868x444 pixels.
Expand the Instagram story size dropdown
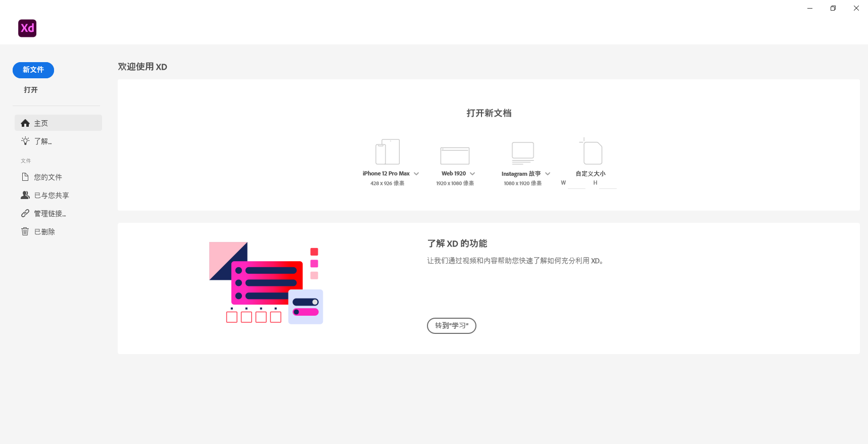[548, 174]
